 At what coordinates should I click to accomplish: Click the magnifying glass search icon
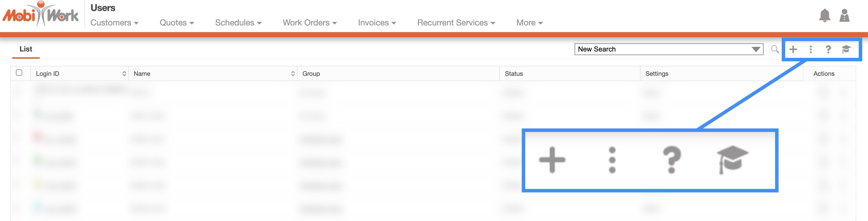tap(775, 49)
